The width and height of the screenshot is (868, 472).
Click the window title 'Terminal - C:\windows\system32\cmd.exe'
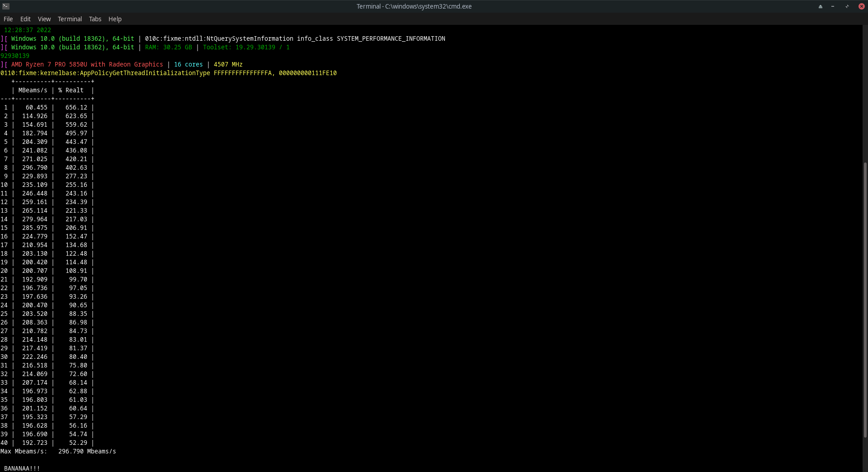coord(414,6)
